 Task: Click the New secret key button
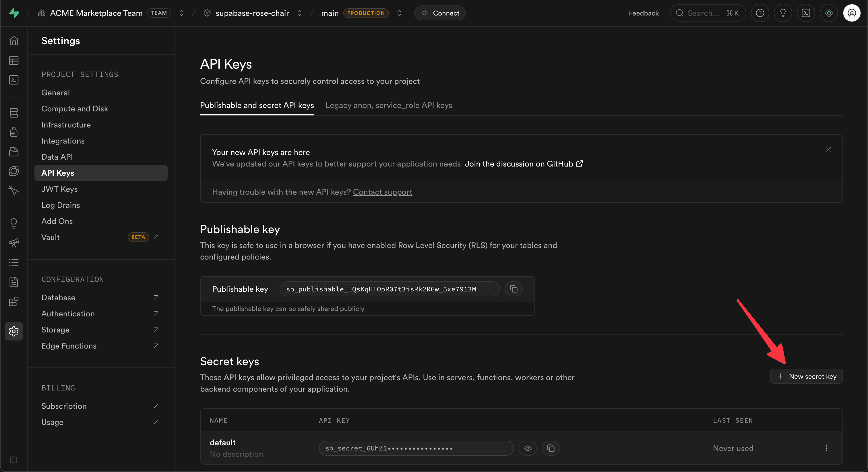(806, 376)
